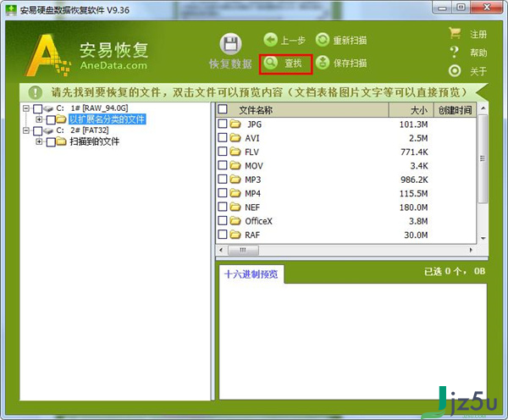Check the C: 1# RAW_94.0G drive checkbox
The image size is (508, 420).
point(38,109)
